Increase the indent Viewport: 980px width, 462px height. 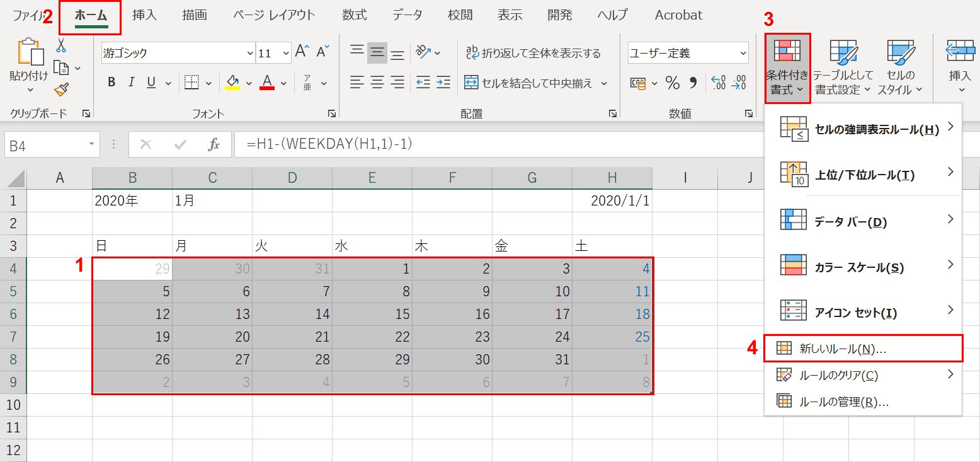pos(443,82)
